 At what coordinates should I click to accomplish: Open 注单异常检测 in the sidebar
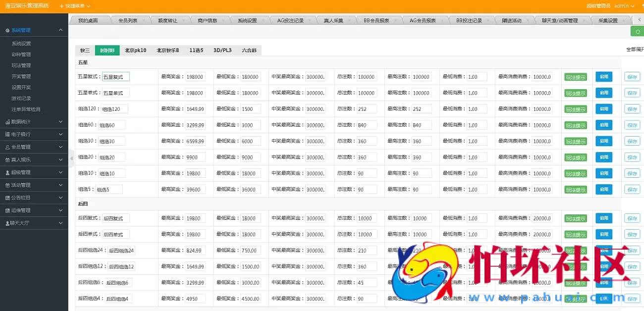tap(26, 109)
